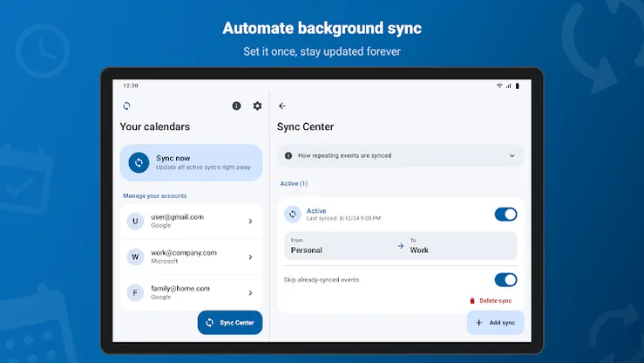
Task: Click the battery icon in status bar
Action: click(x=518, y=86)
